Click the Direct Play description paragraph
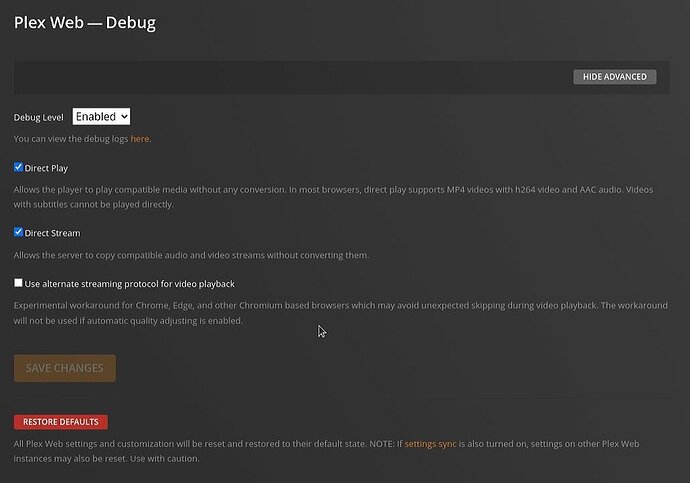 point(333,197)
